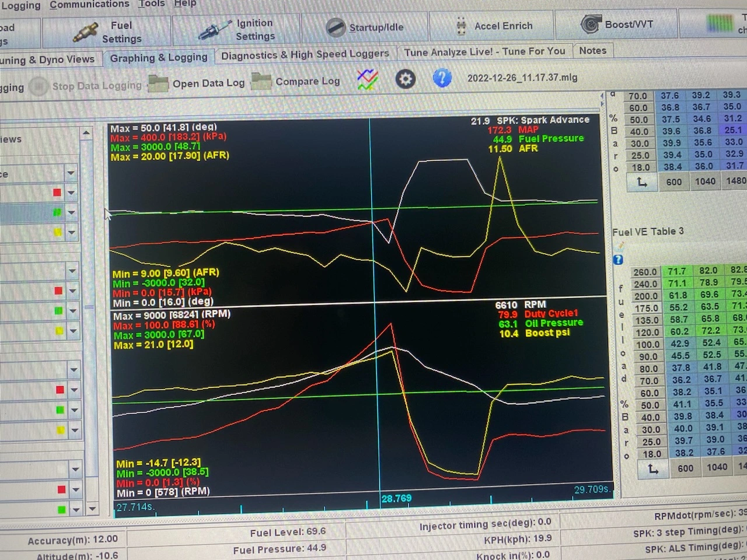The height and width of the screenshot is (560, 747).
Task: Click the yellow color swatch in the first group
Action: click(57, 233)
